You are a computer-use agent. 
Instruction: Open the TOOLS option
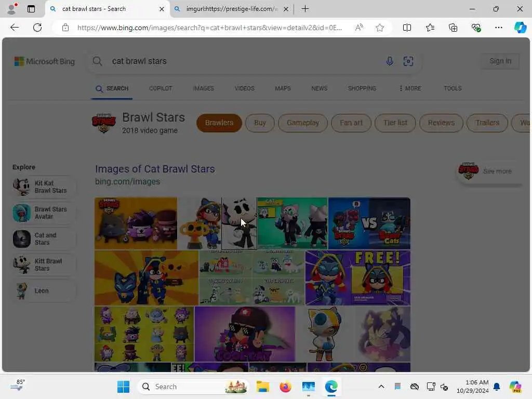coord(453,88)
